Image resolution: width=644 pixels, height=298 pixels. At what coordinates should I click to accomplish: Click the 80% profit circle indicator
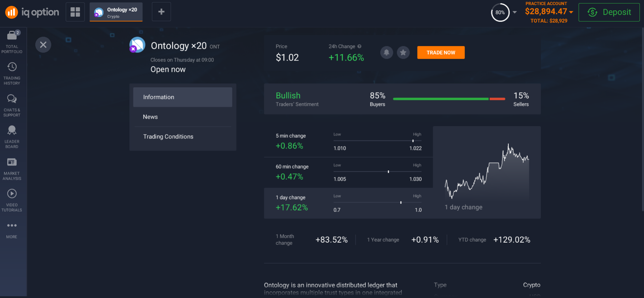tap(500, 12)
